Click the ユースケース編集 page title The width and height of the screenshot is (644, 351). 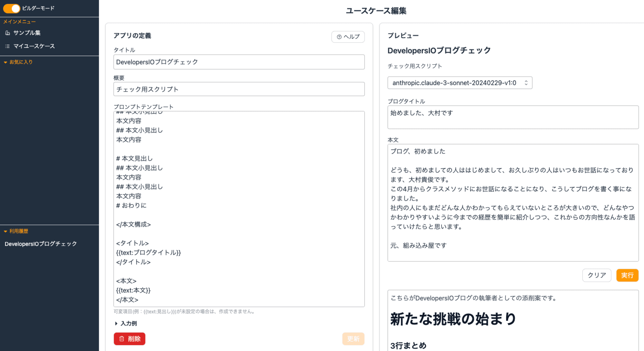coord(376,11)
